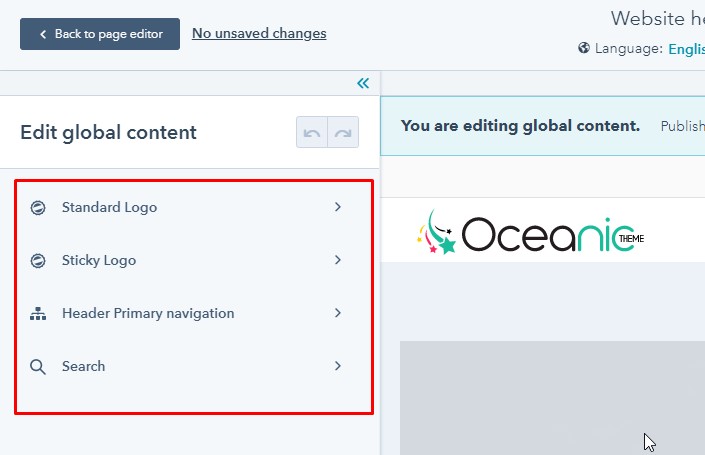Click the undo arrow button
Screen dimensions: 705x455
[312, 133]
